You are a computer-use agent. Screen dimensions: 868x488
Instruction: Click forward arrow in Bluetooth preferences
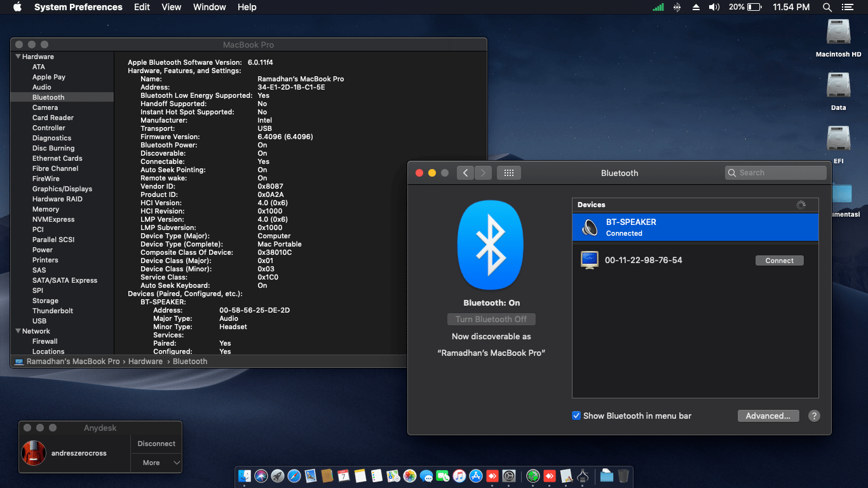(x=483, y=173)
